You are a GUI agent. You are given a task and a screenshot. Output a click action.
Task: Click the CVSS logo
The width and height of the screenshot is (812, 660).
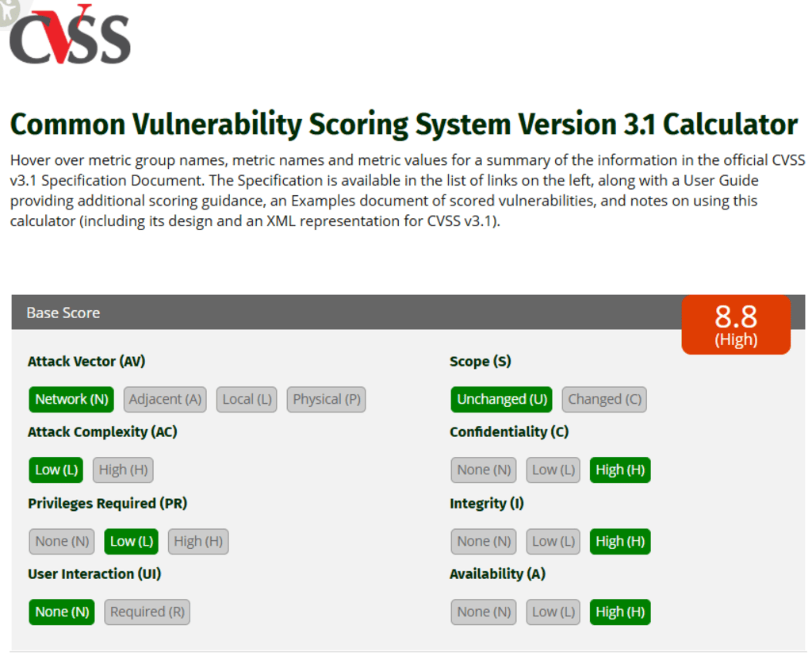70,35
